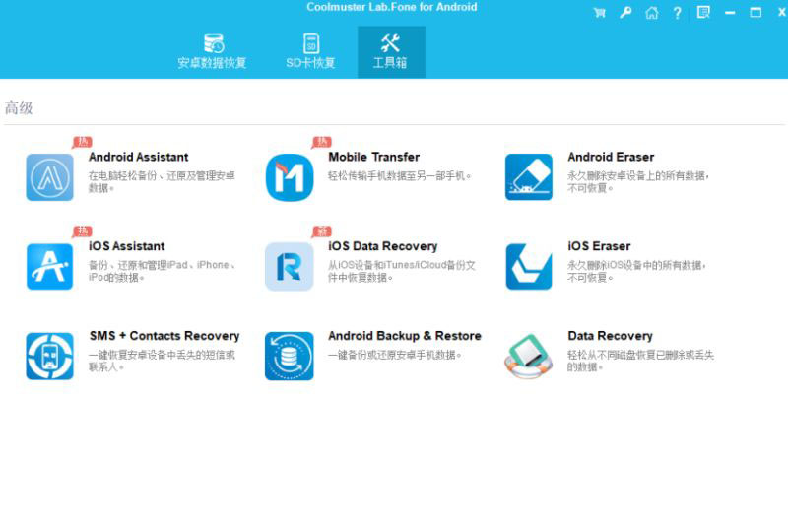Click the hot badge above iOS Assistant

pos(82,232)
